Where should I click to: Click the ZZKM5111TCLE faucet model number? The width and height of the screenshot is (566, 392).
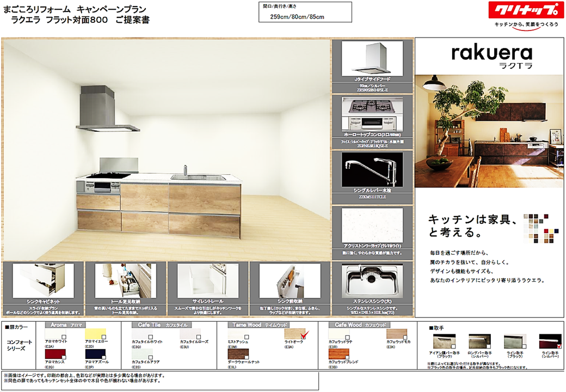coord(372,197)
